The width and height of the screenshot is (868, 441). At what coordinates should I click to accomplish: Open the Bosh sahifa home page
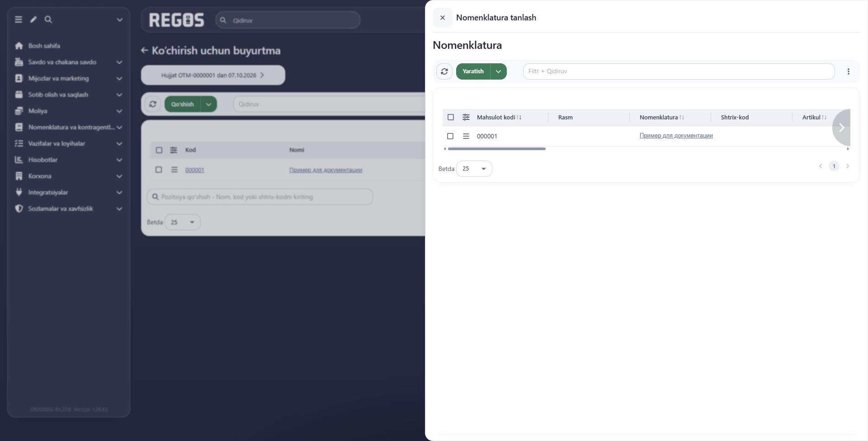tap(44, 46)
